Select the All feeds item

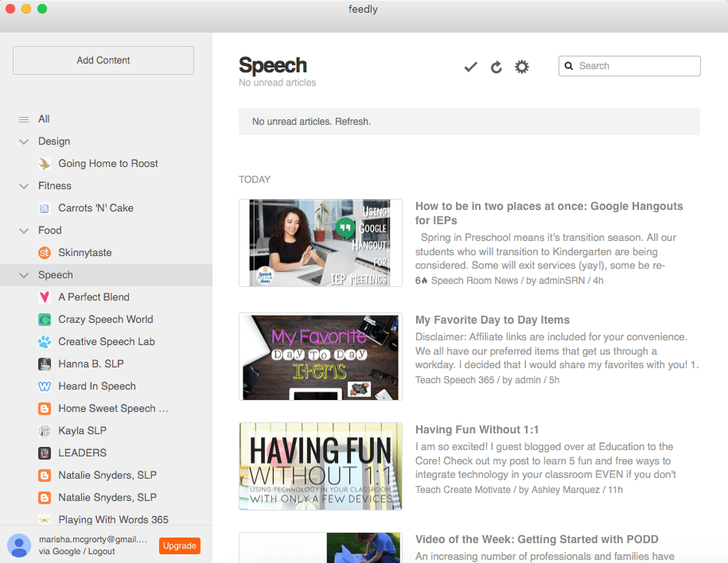point(44,119)
